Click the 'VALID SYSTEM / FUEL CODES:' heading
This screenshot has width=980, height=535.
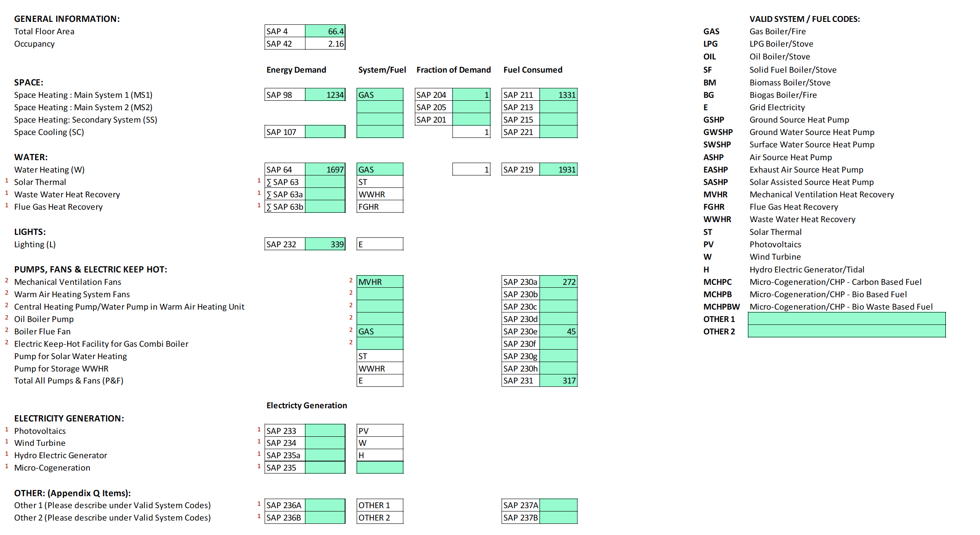(x=805, y=19)
